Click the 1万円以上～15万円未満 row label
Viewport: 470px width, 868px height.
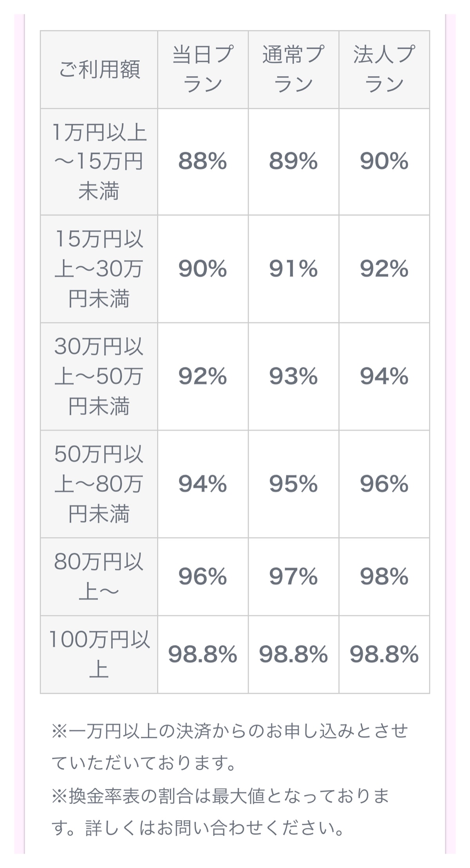tap(99, 162)
